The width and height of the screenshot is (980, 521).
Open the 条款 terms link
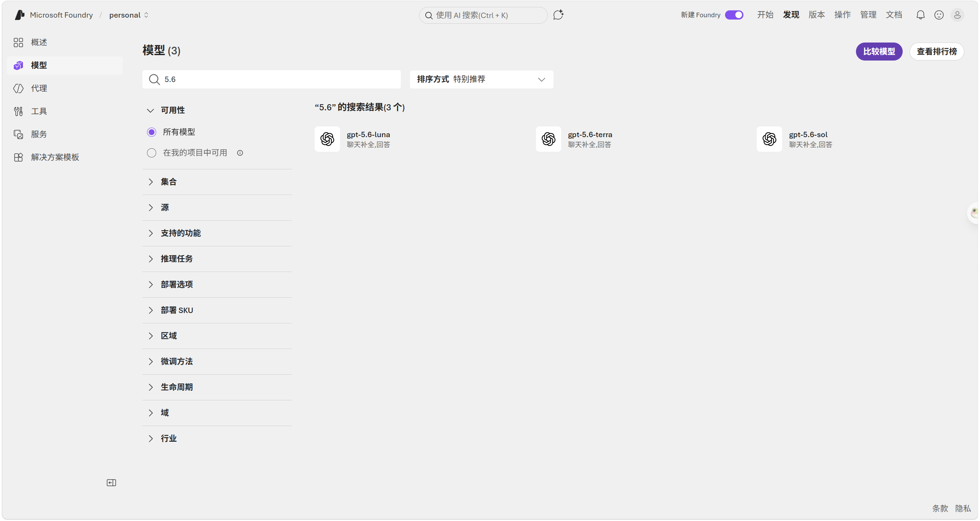click(x=940, y=508)
